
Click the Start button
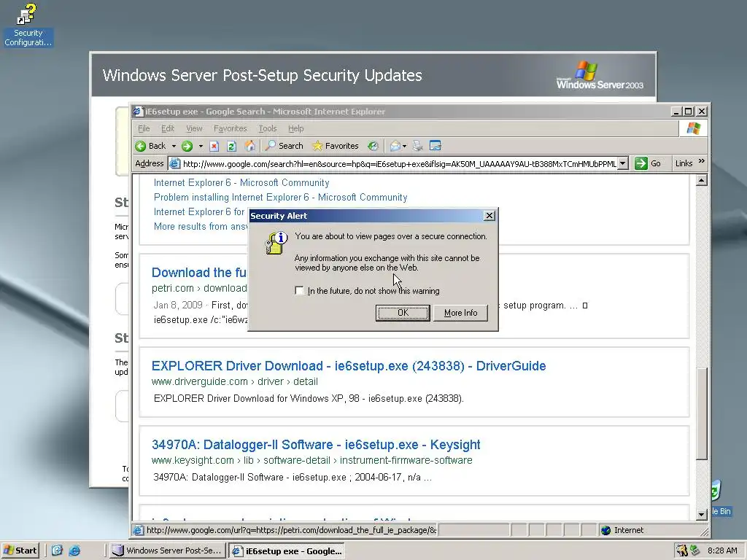(x=20, y=551)
